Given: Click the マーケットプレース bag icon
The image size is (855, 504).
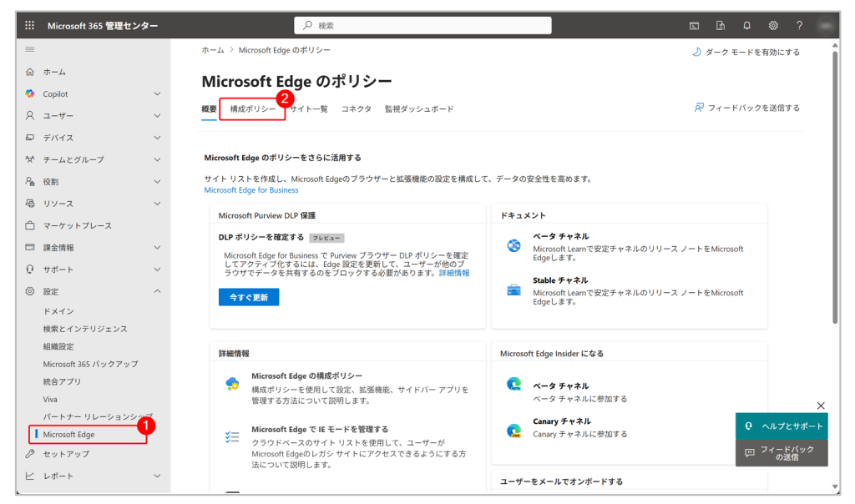Looking at the screenshot, I should [x=30, y=225].
